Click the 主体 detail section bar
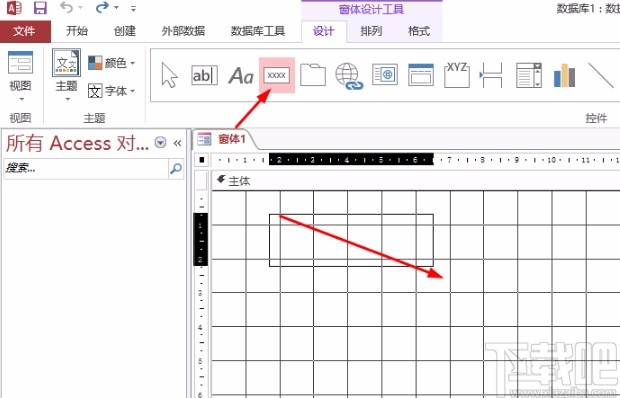Screen dimensions: 620x398 pyautogui.click(x=415, y=181)
